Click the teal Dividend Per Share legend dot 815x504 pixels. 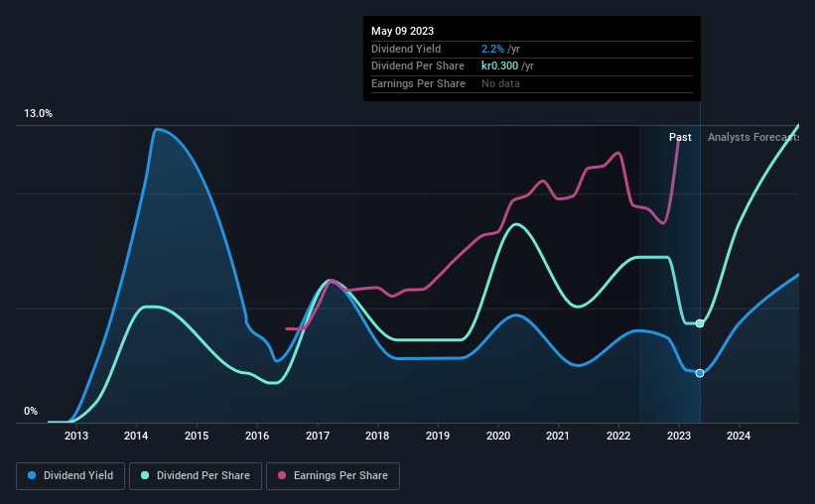tap(145, 475)
